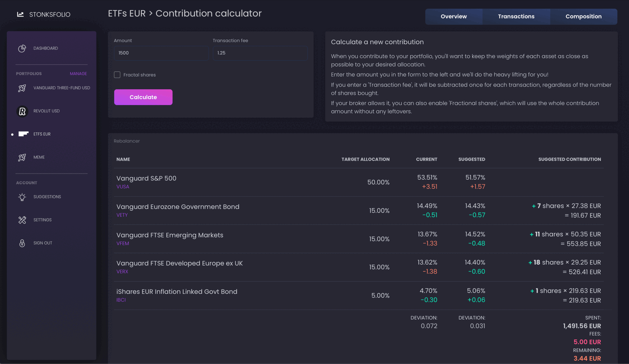Enable the Fractal shares checkbox
The image size is (629, 364).
click(117, 75)
